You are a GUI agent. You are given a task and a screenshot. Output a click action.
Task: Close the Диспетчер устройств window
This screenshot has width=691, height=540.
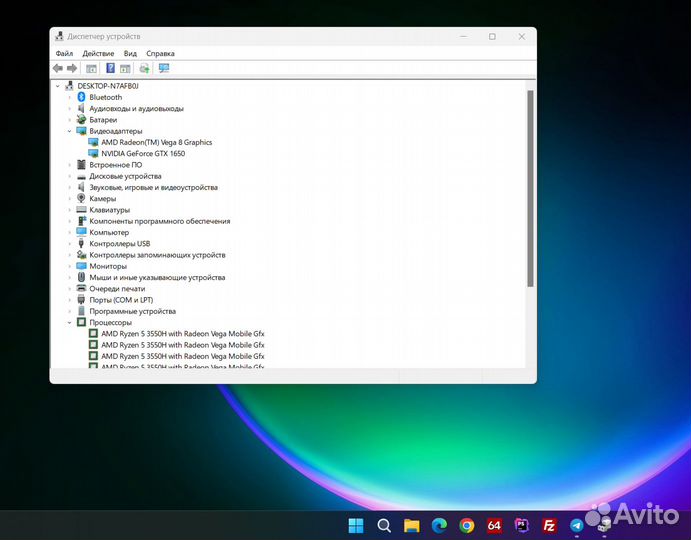coord(522,37)
